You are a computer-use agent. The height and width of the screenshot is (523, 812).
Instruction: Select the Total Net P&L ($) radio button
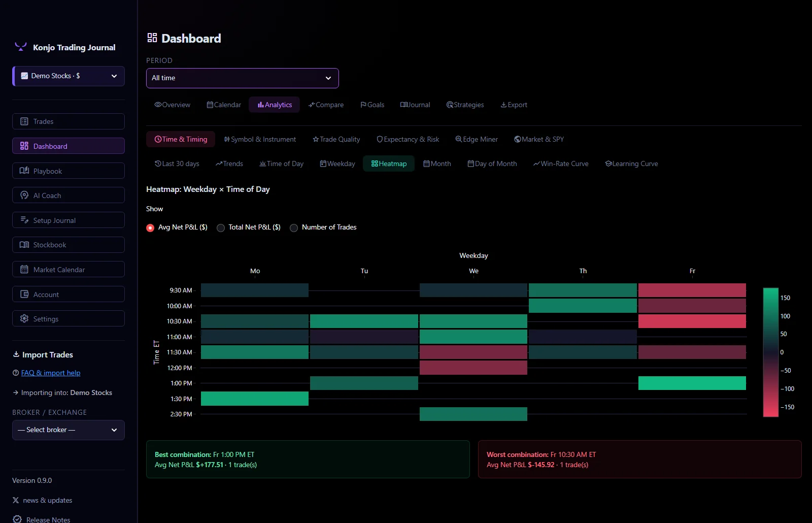[x=221, y=228]
